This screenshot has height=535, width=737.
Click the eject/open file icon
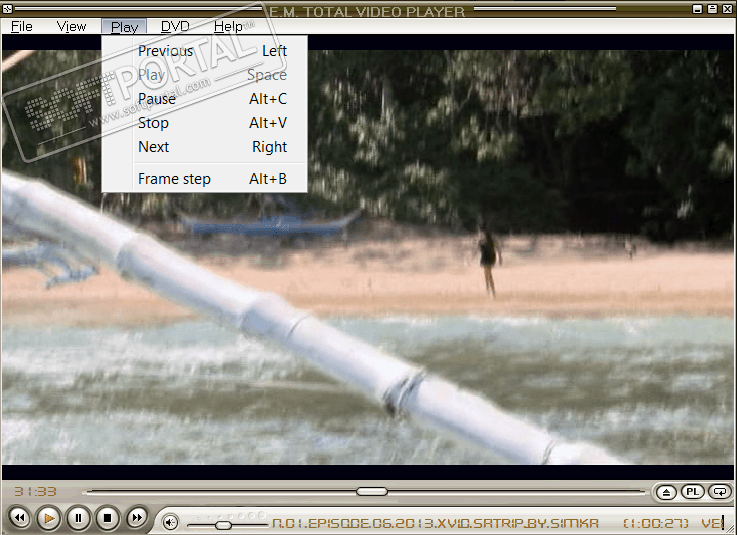666,492
